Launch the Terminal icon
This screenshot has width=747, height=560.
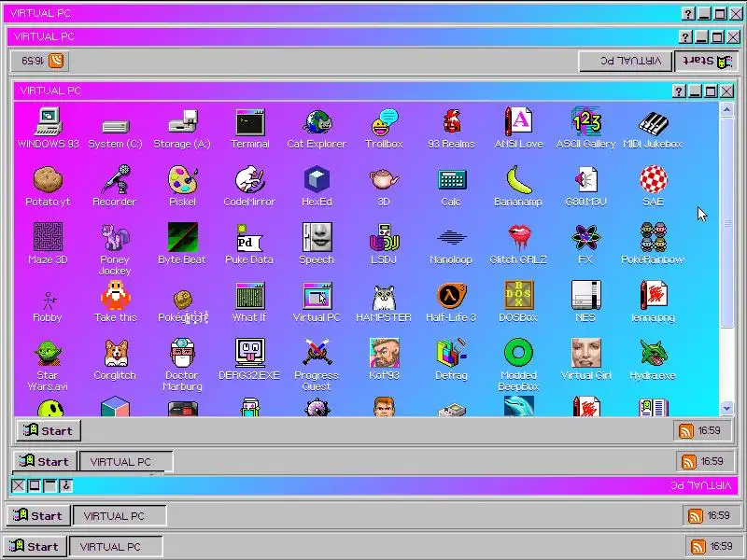click(x=250, y=122)
